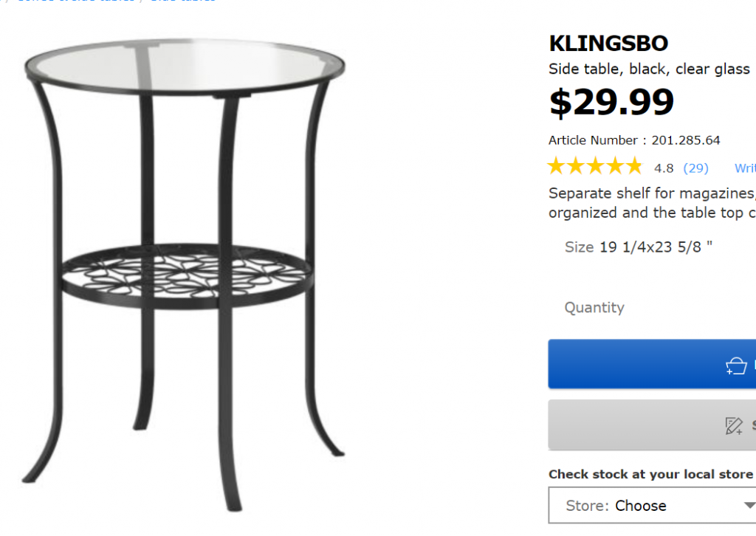Click the fifth yellow rating star
The image size is (756, 536).
(x=634, y=166)
